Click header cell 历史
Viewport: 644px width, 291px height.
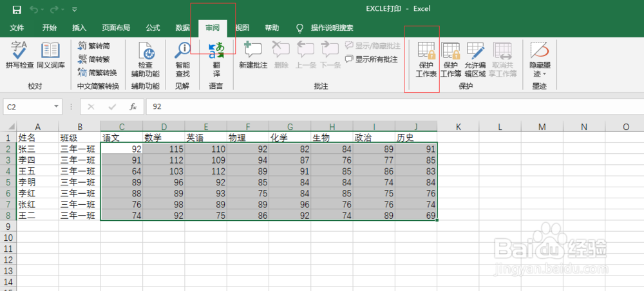(417, 138)
